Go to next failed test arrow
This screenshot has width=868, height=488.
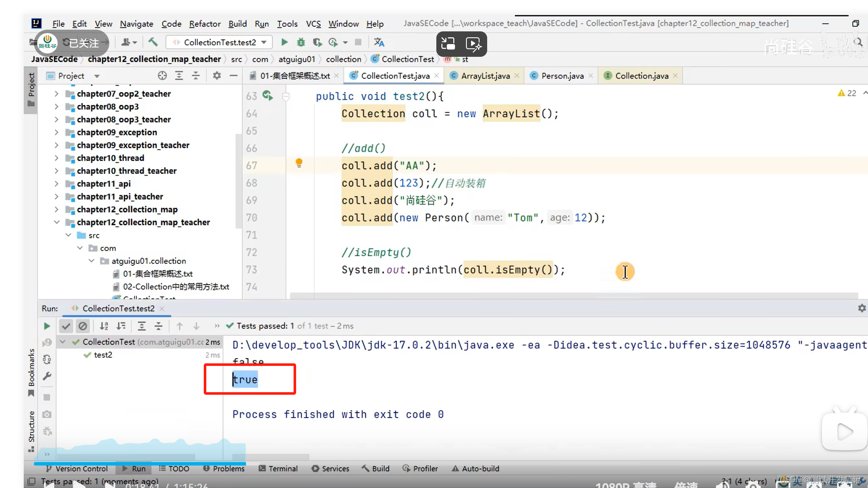coord(197,326)
